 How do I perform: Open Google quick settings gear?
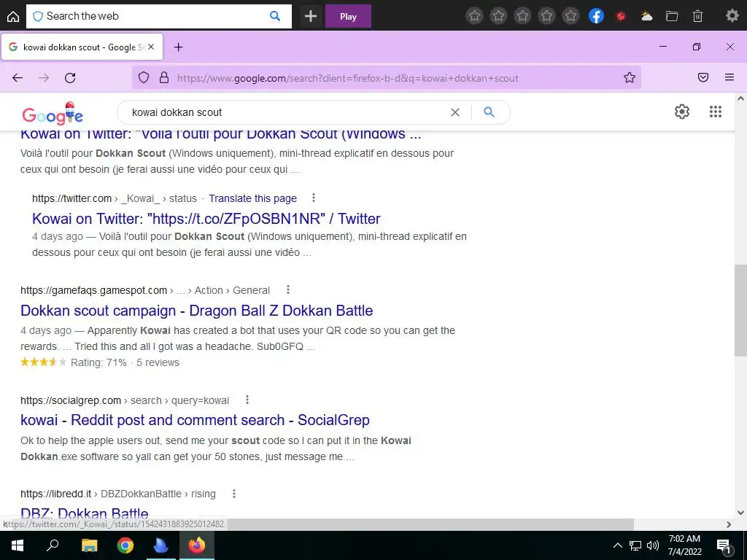[682, 112]
